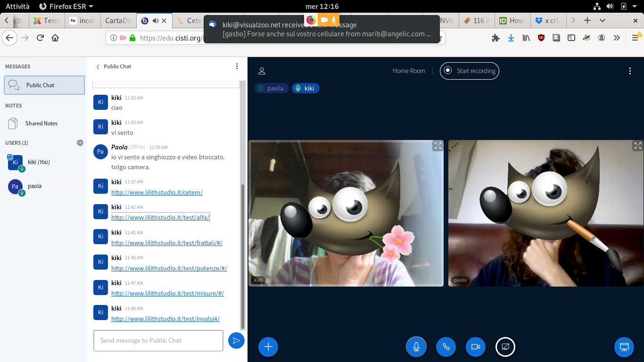Open a new tab with the plus button

point(587,20)
